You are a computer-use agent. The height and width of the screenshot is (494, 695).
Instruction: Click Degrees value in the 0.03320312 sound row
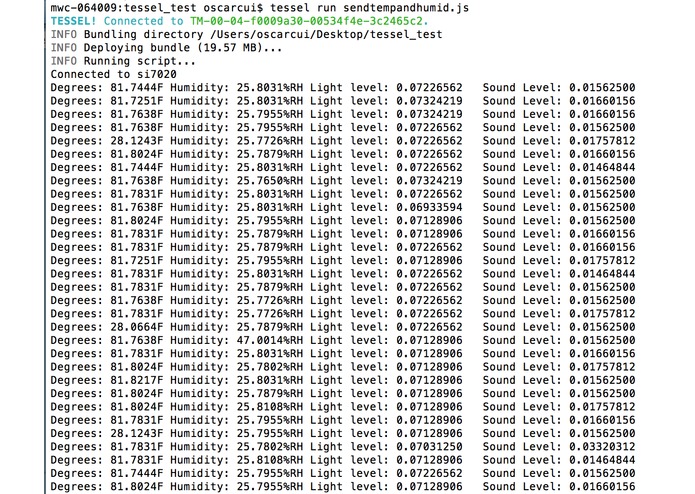point(137,446)
